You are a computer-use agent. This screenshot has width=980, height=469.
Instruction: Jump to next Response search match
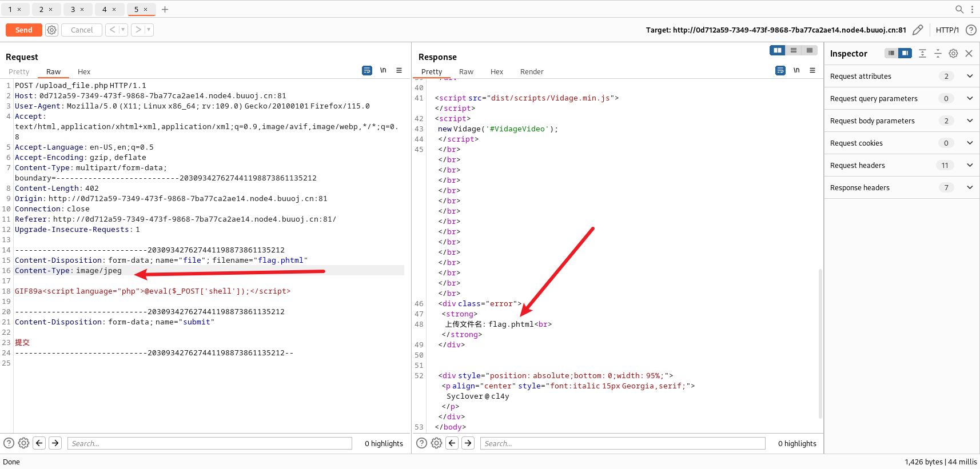[468, 443]
